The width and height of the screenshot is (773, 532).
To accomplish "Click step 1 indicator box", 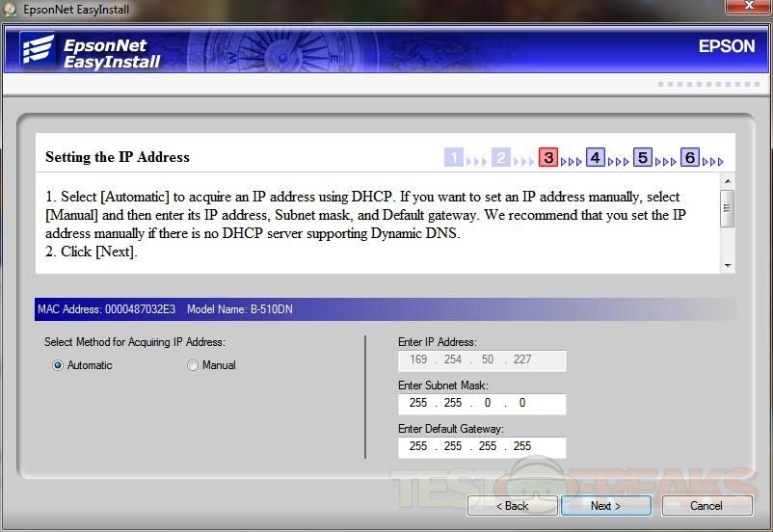I will point(454,158).
